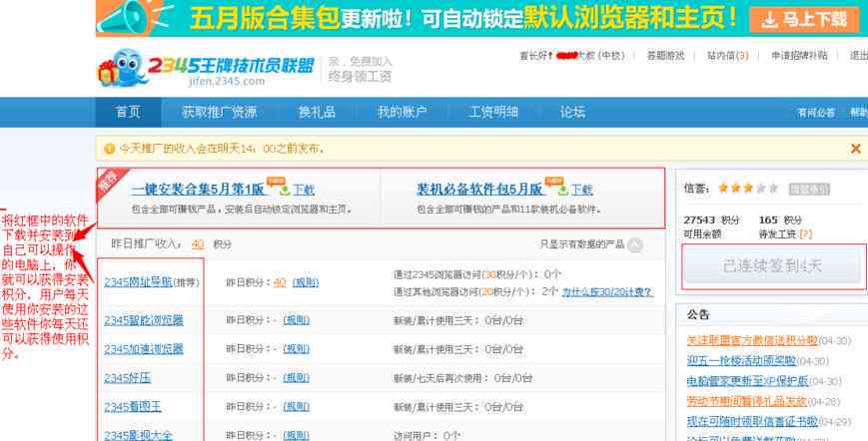Open announcement 关注联盟官方微信送积分啦

coord(752,340)
